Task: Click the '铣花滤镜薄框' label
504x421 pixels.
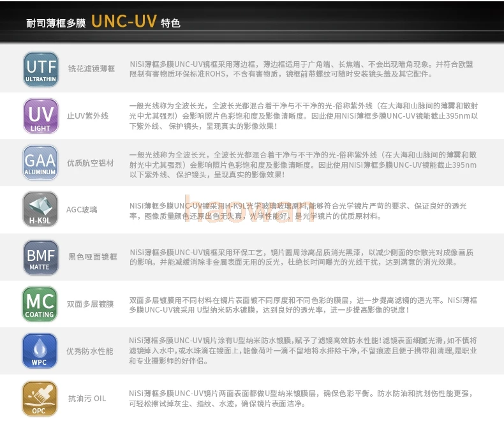Action: [x=91, y=69]
